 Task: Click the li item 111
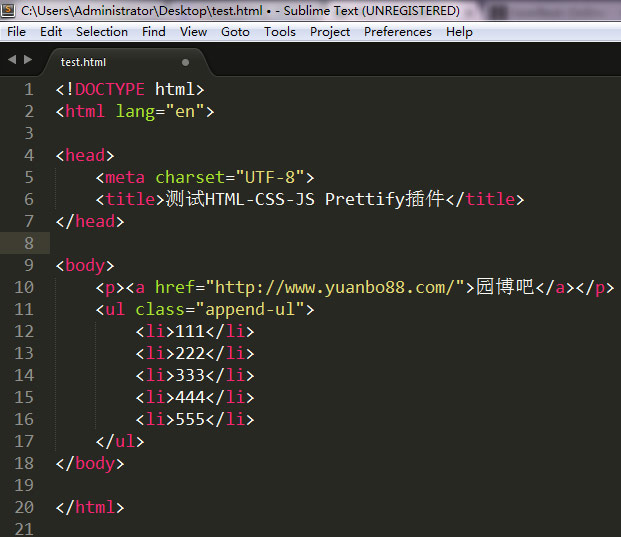pos(194,331)
